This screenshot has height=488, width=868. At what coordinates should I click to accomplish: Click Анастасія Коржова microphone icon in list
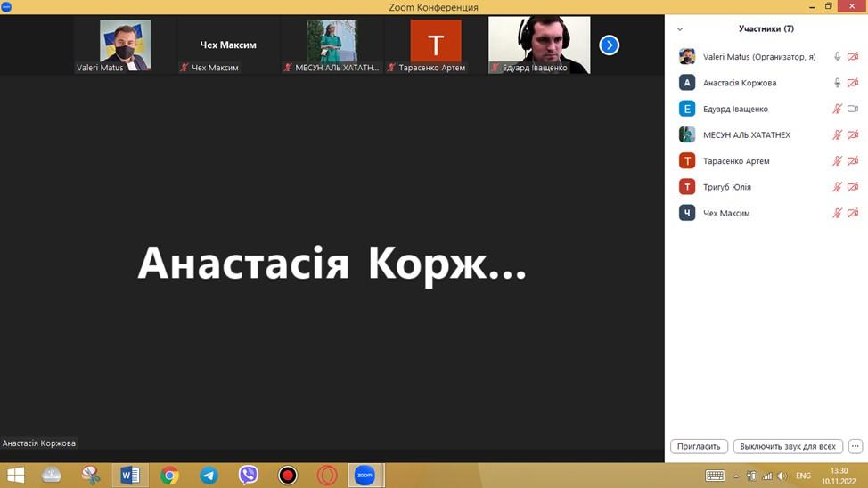837,83
